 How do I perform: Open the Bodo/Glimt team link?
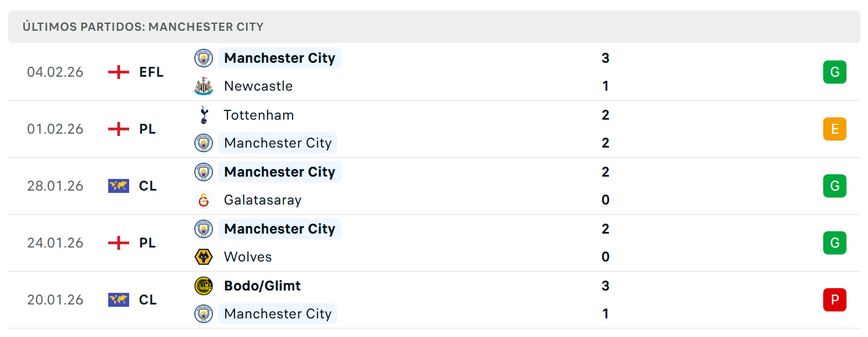[262, 286]
